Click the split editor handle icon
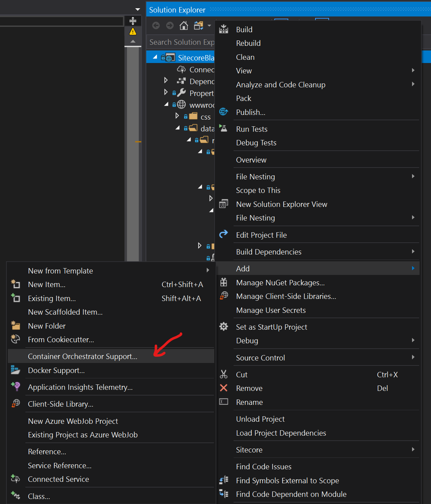 (x=133, y=21)
